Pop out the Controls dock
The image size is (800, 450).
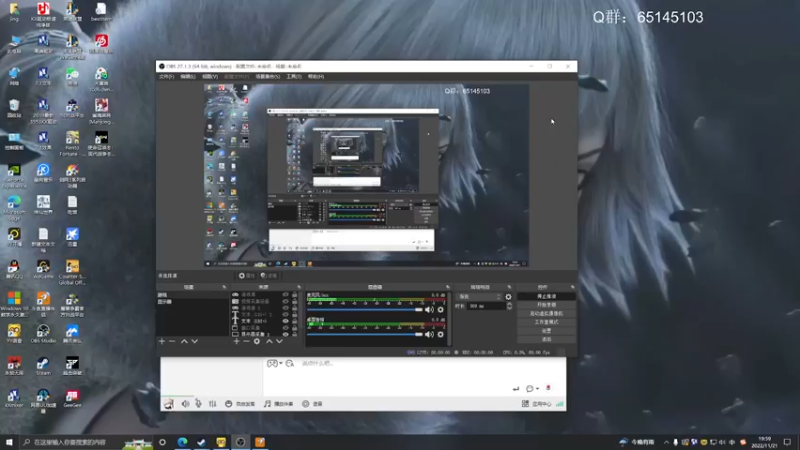click(572, 287)
